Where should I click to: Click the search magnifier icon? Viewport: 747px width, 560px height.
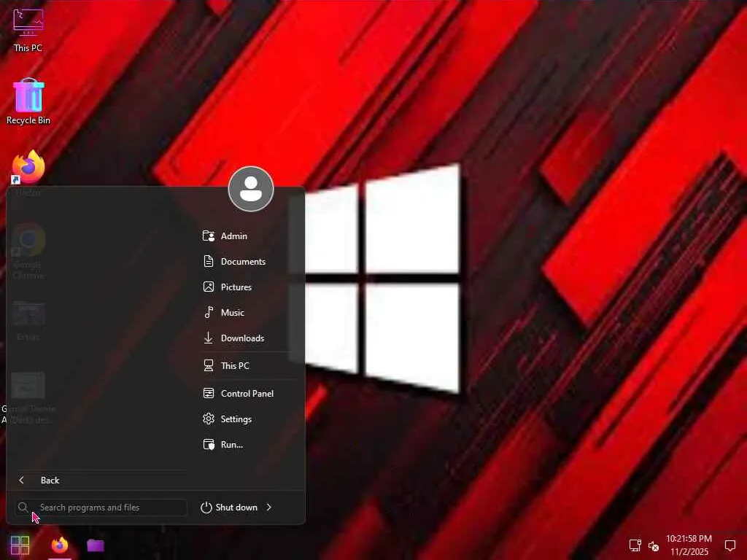(x=23, y=507)
